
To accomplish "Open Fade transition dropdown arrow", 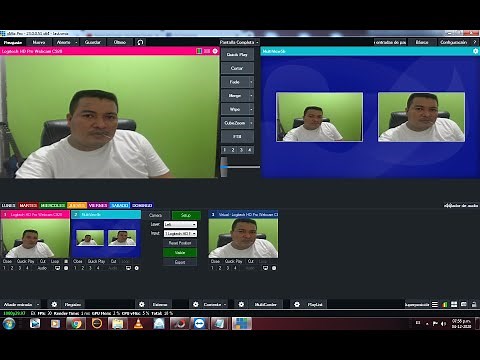I will coord(251,82).
